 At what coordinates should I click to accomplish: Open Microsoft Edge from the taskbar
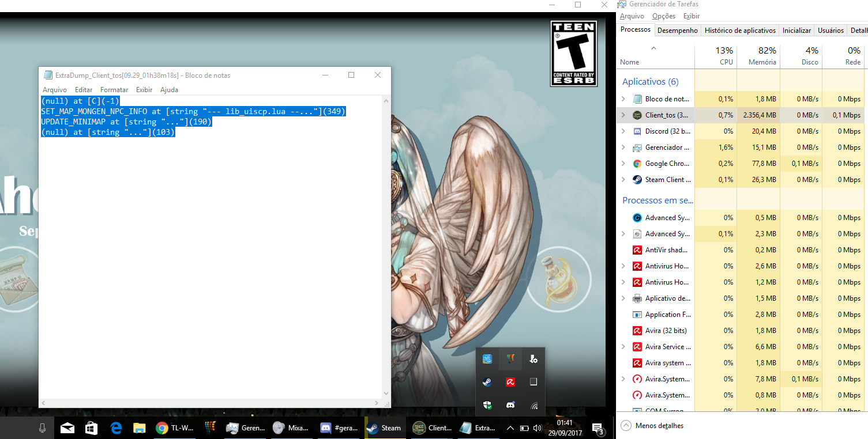tap(116, 428)
